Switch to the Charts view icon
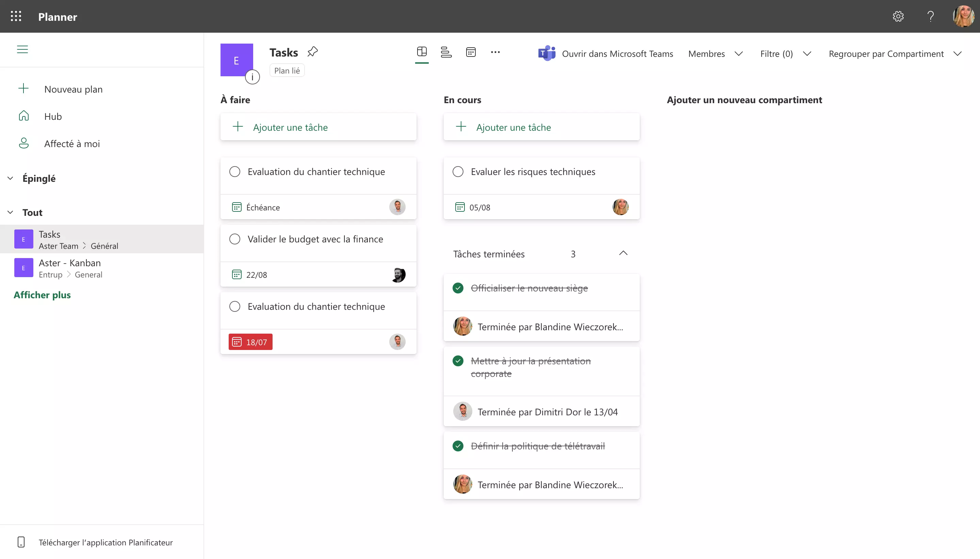980x559 pixels. coord(446,52)
